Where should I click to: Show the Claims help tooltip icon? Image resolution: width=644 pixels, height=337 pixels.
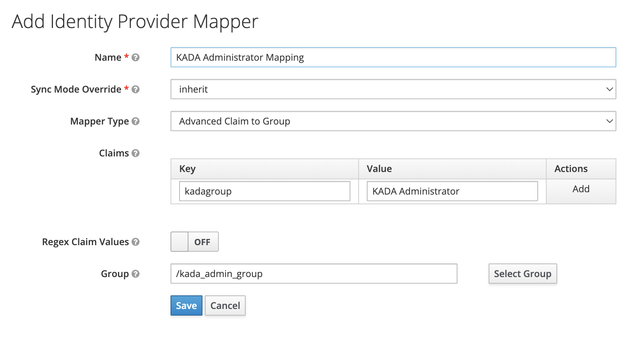coord(135,153)
